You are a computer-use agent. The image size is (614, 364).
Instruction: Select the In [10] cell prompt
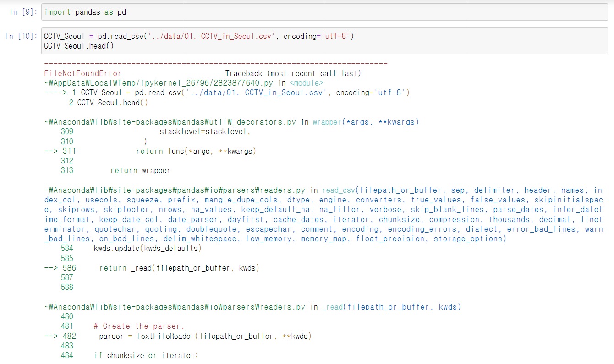coord(22,36)
